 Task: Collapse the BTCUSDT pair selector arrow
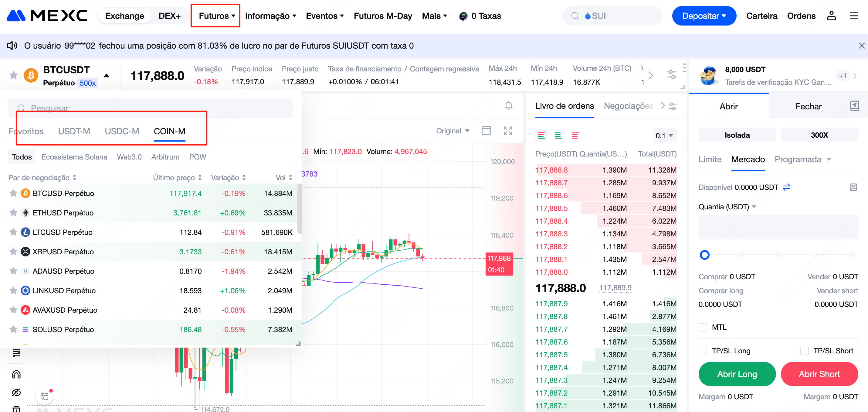(x=107, y=76)
